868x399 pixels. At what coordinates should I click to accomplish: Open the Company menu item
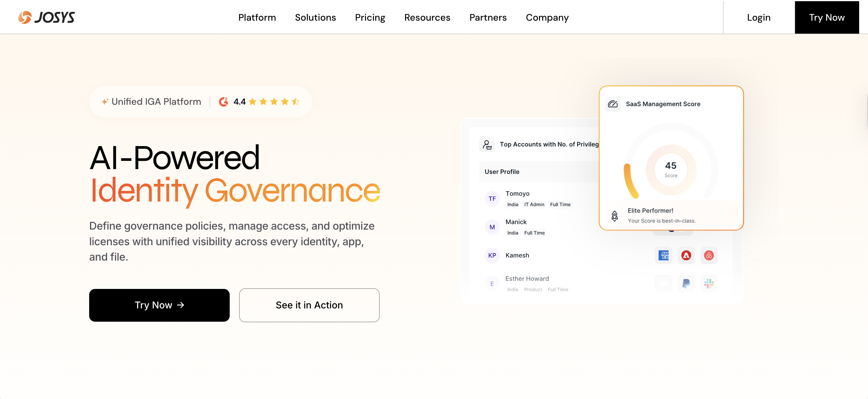[547, 17]
